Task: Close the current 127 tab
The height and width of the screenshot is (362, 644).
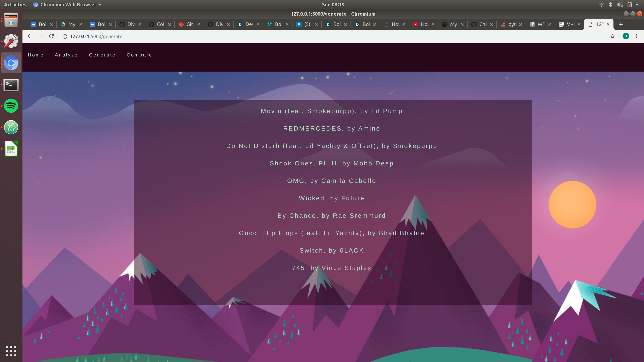Action: [x=608, y=24]
